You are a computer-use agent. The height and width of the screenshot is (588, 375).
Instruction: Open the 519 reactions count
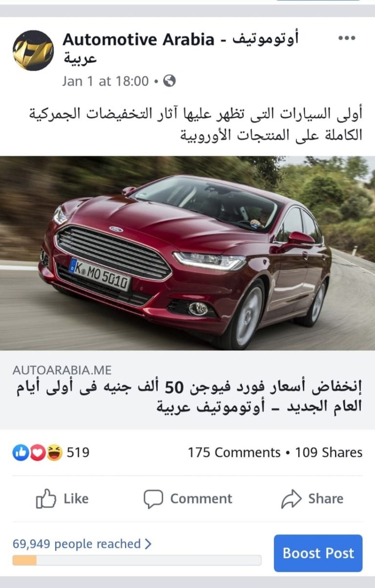click(78, 453)
